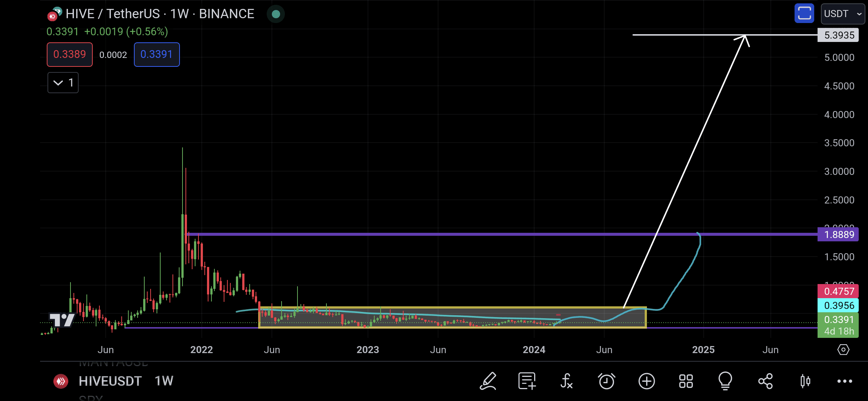
Task: Tap the fullscreen mode blue icon
Action: tap(804, 14)
